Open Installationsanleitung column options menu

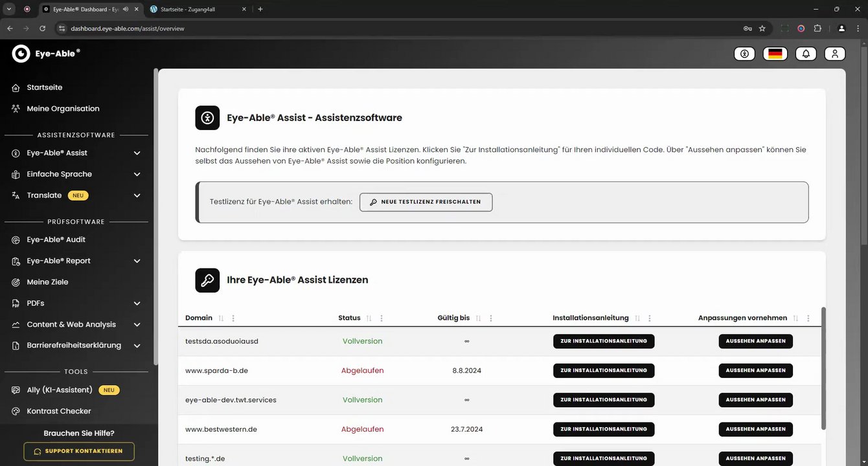[650, 318]
